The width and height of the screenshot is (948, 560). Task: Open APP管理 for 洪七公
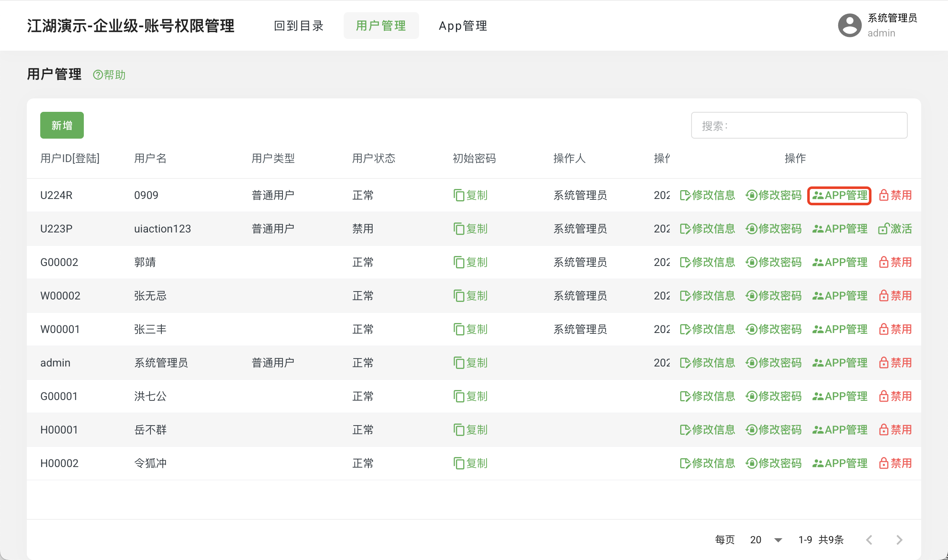[840, 396]
